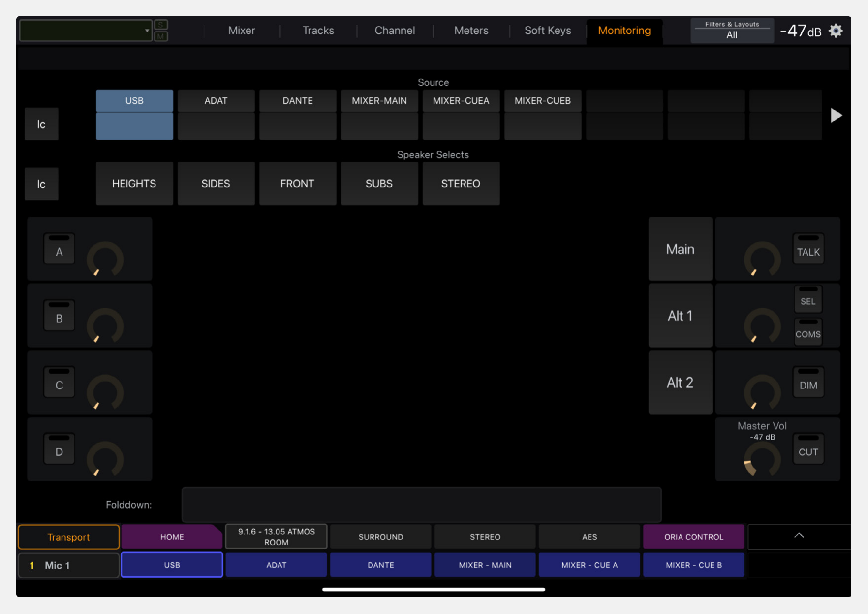Screen dimensions: 868x614
Task: Select the Alt 2 monitor output
Action: pyautogui.click(x=681, y=383)
